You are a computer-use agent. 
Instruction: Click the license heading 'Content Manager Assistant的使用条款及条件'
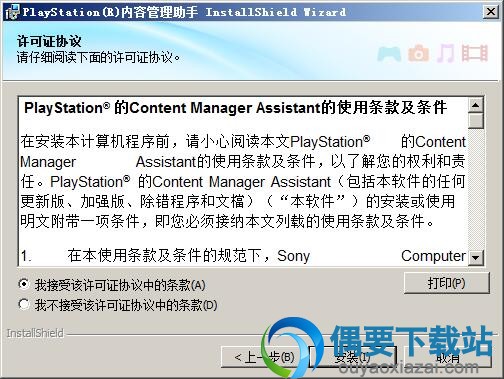[x=288, y=108]
